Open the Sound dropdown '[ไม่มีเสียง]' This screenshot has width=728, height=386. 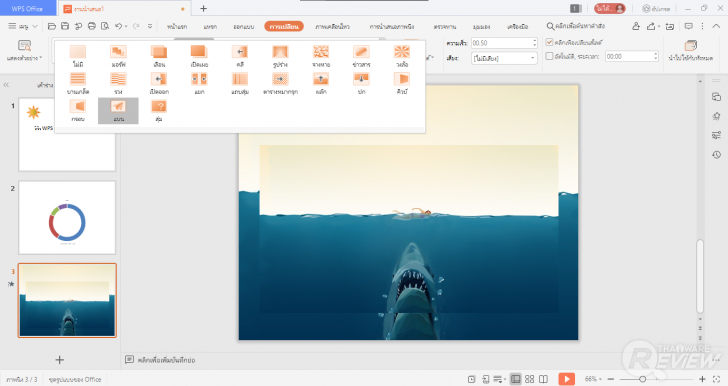tap(504, 58)
